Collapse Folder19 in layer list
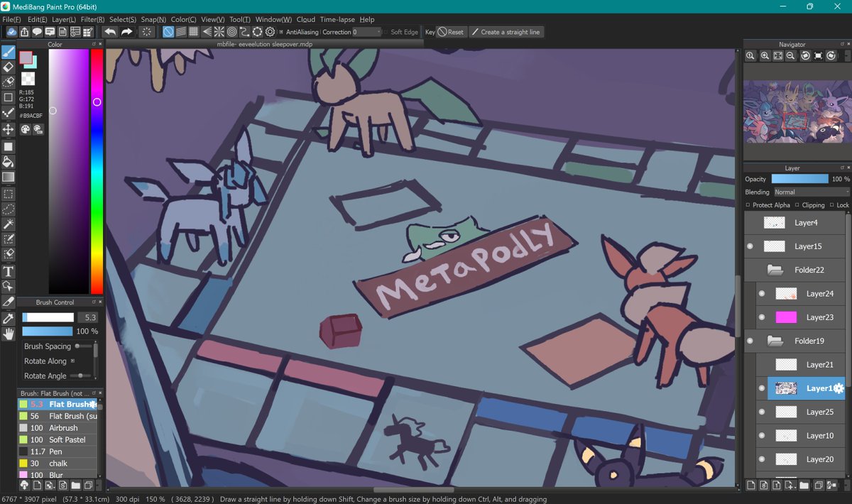 (775, 341)
